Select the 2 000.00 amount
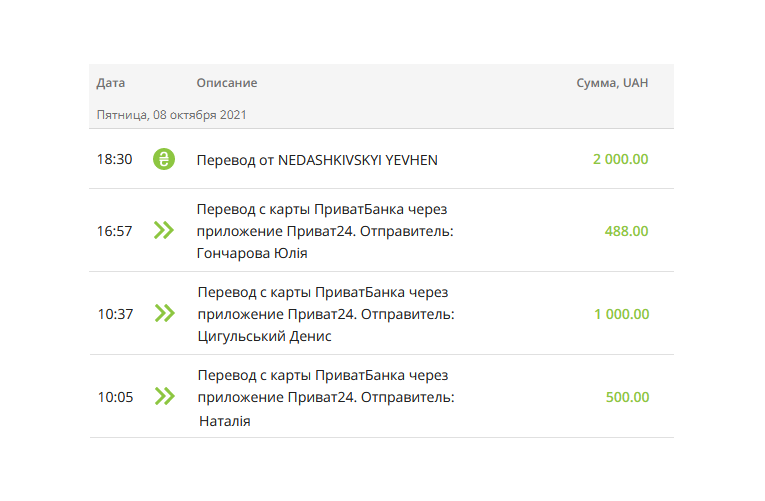 [x=621, y=159]
